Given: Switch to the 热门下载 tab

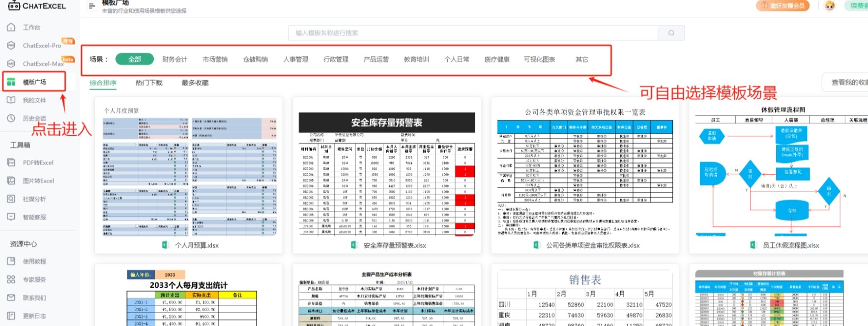Looking at the screenshot, I should coord(149,83).
